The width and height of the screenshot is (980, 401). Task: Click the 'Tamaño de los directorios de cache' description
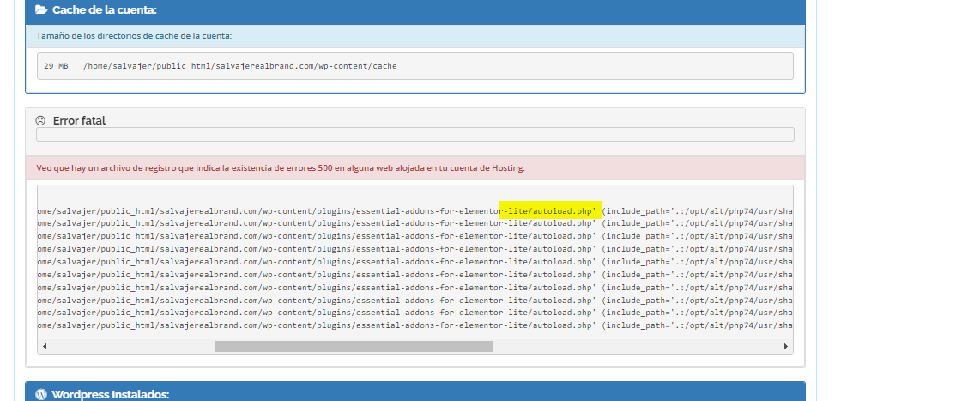[135, 36]
